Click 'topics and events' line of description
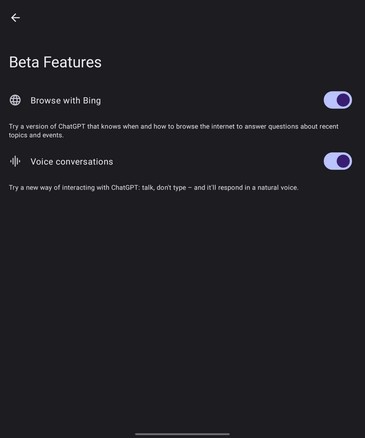Viewport: 365px width, 438px height. pos(36,135)
